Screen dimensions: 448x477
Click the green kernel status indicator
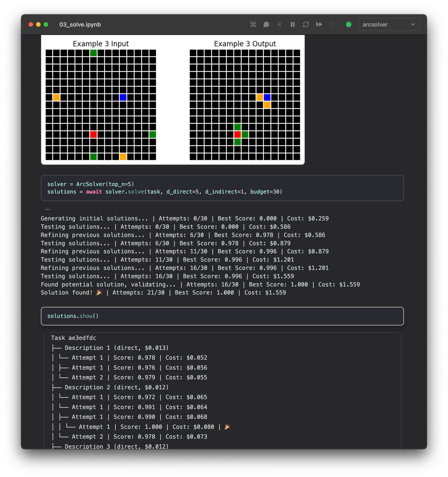coord(349,24)
